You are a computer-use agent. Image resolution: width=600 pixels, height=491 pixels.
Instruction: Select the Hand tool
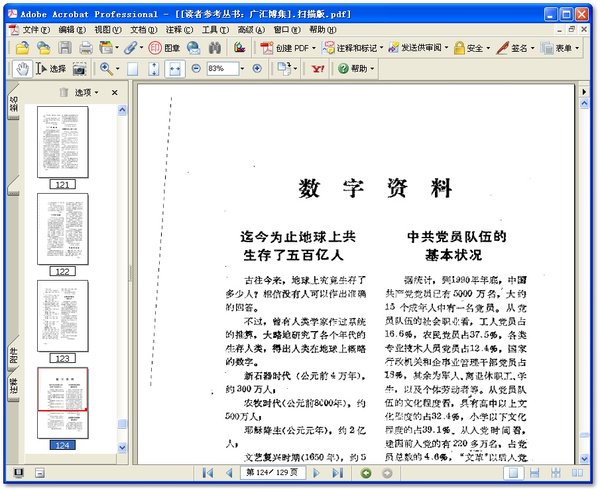(x=23, y=69)
